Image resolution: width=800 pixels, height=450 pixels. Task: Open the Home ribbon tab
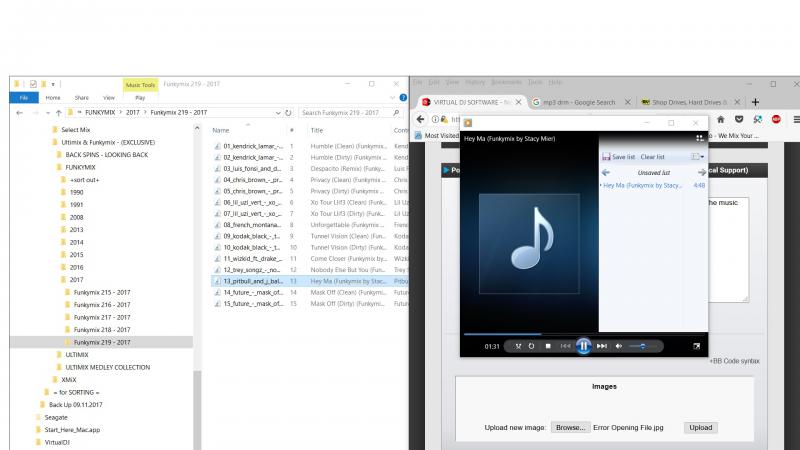[x=53, y=97]
